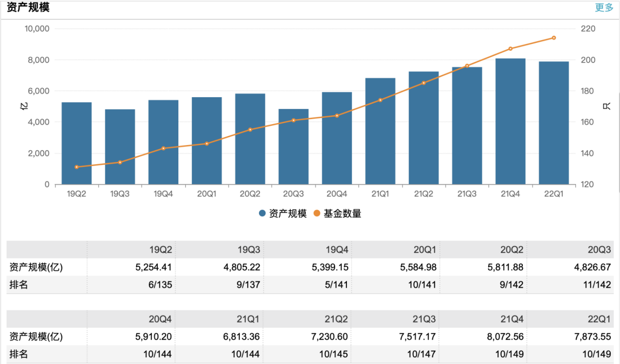Screen dimensions: 620x364
Task: Click the 21Q1 axis label
Action: pos(380,194)
